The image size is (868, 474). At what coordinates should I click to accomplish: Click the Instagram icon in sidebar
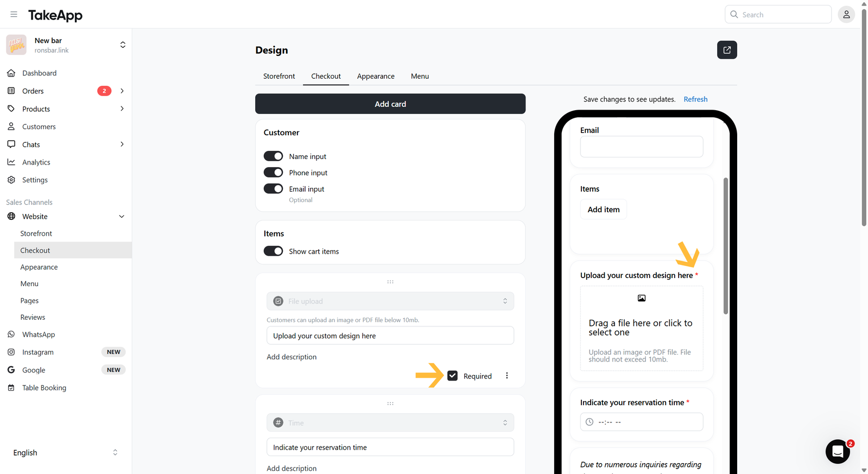(x=11, y=352)
